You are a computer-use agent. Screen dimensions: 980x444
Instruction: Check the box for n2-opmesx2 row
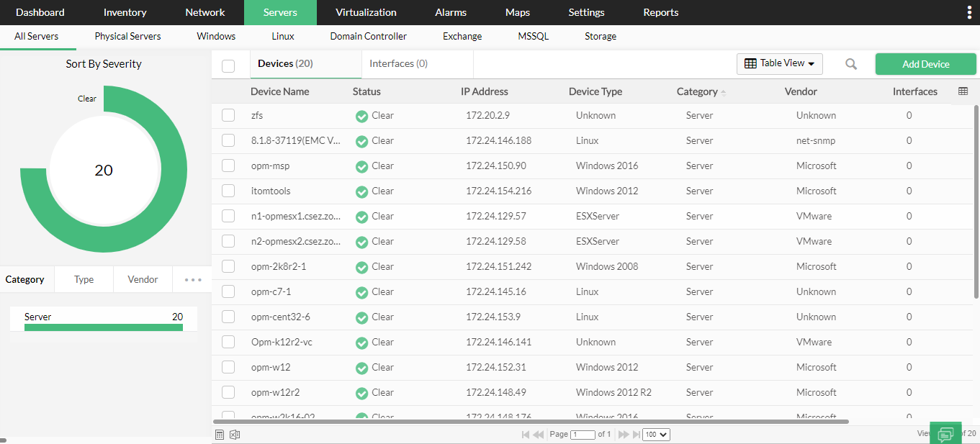coord(228,241)
